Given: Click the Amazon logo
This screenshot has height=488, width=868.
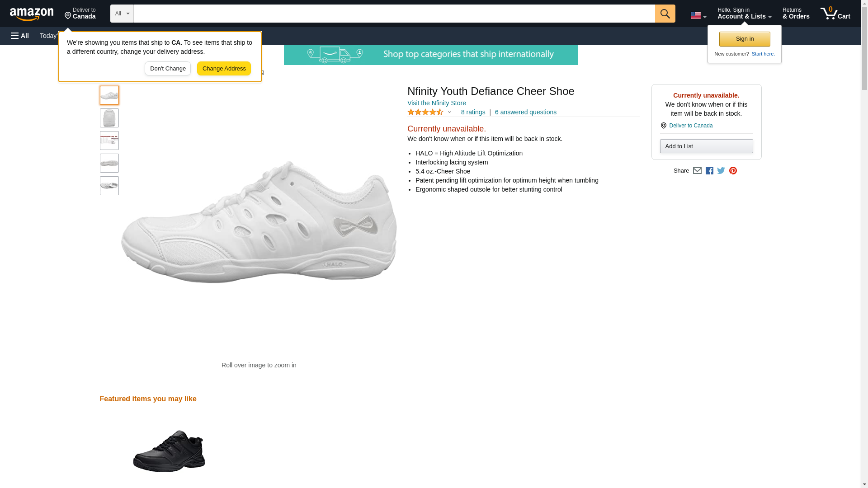Looking at the screenshot, I should 32,14.
